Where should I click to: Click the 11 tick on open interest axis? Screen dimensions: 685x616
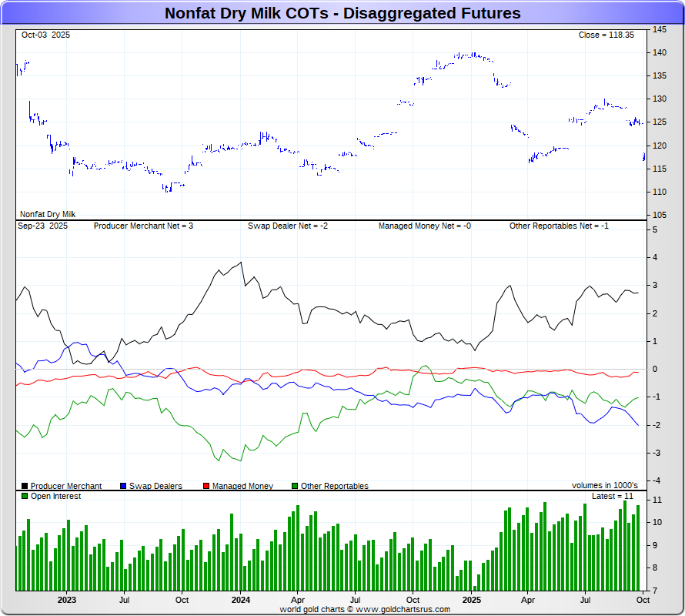tap(657, 500)
